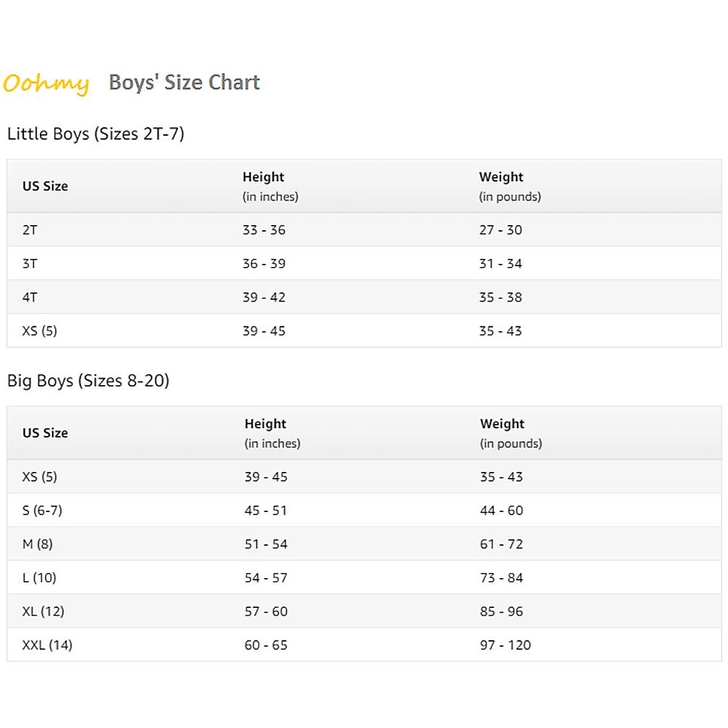Select the S (6-7) size label
728x728 pixels.
click(42, 510)
